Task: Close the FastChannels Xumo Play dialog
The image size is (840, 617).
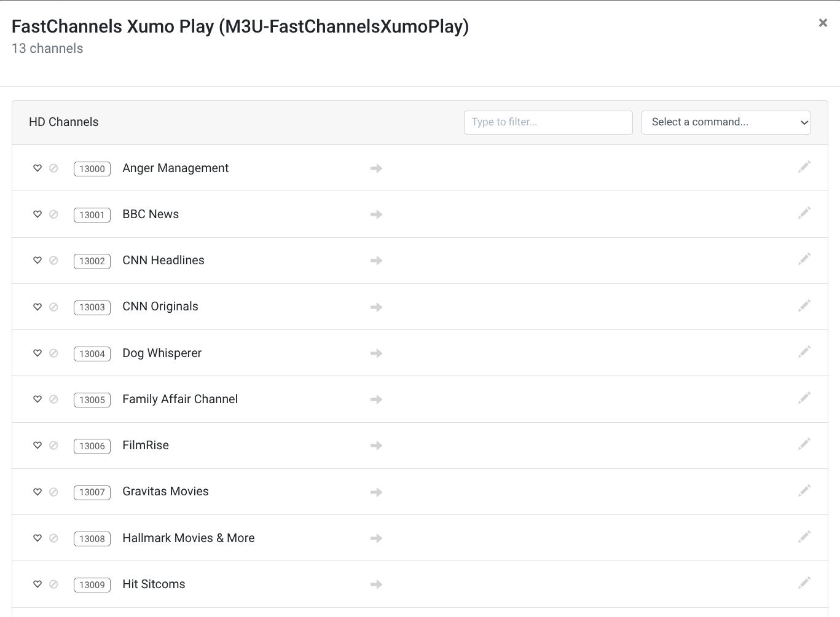Action: 823,23
